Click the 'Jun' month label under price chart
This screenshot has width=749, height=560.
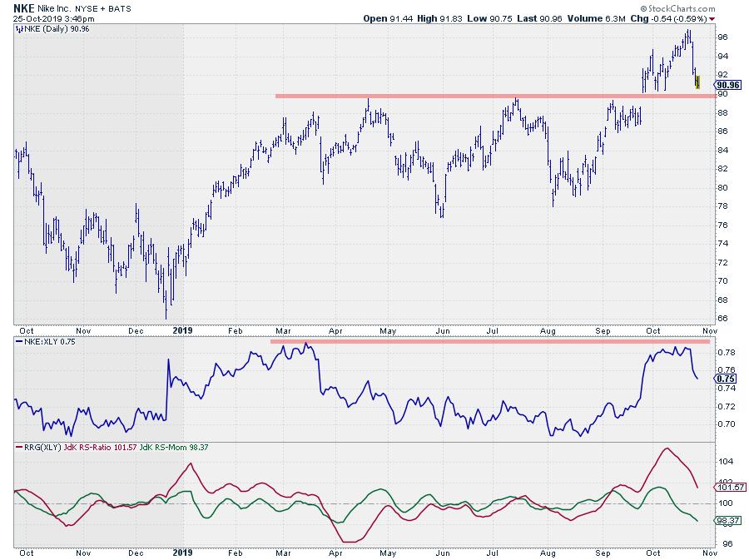coord(443,331)
